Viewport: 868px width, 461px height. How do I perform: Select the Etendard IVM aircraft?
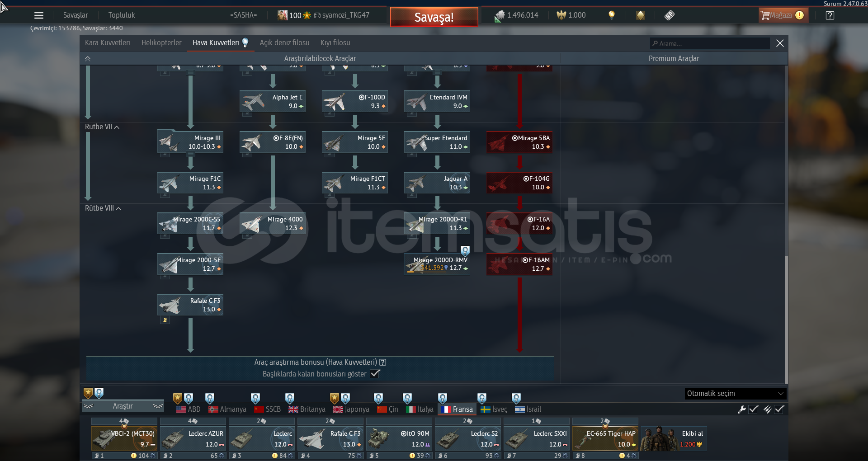[x=437, y=102]
